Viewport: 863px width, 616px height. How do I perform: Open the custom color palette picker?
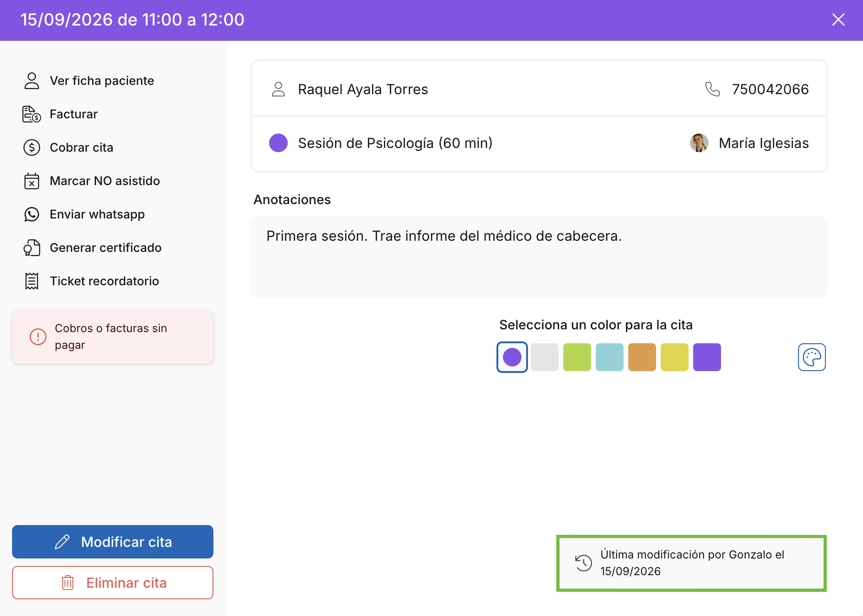point(812,357)
